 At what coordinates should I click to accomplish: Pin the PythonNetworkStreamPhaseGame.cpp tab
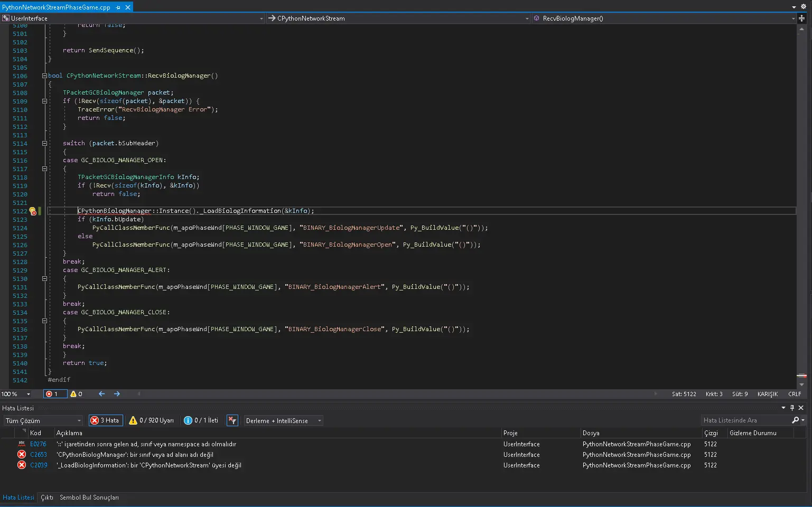click(x=118, y=7)
